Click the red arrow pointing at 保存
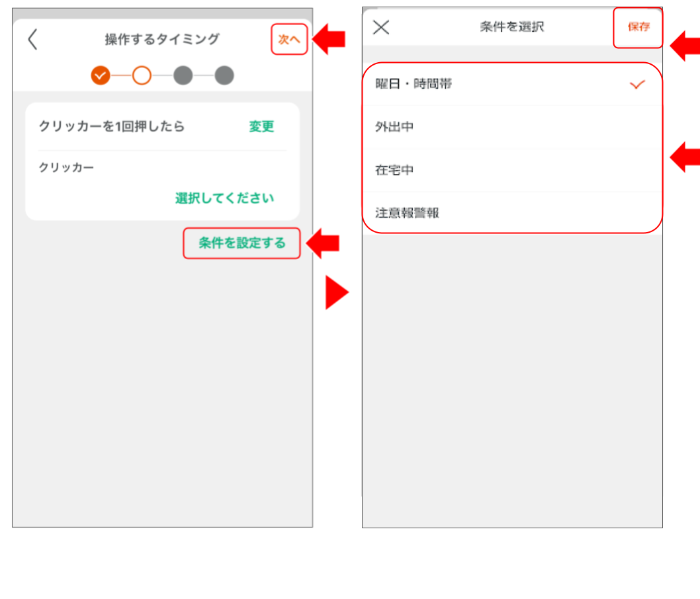700x599 pixels. click(685, 47)
